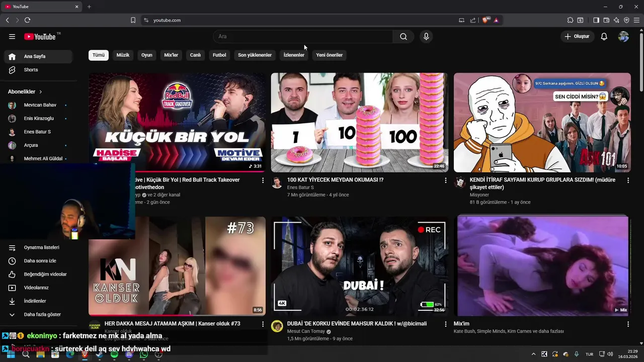Open Daha sonra izle list
The width and height of the screenshot is (644, 362).
coord(38,261)
